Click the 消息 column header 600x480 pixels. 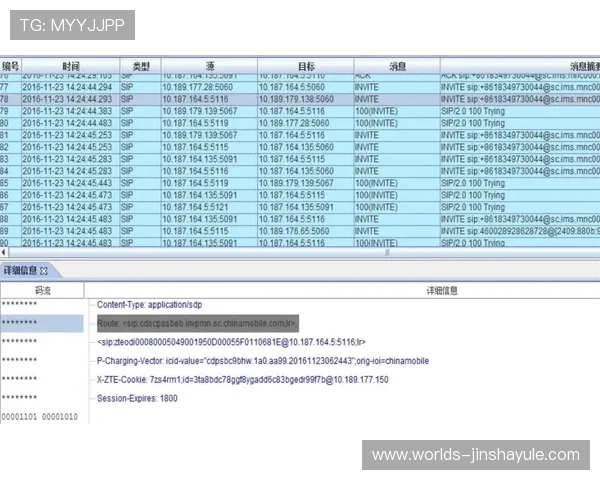(x=397, y=66)
